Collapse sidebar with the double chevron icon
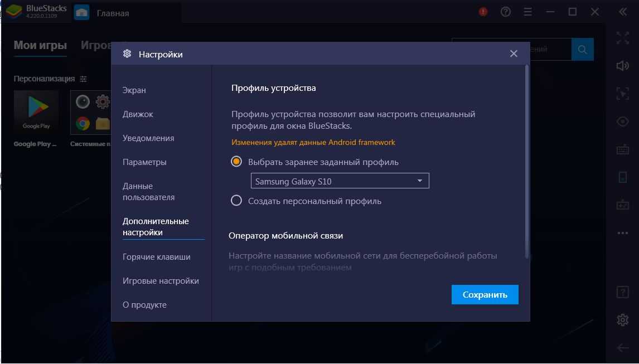The width and height of the screenshot is (639, 364). pos(623,12)
